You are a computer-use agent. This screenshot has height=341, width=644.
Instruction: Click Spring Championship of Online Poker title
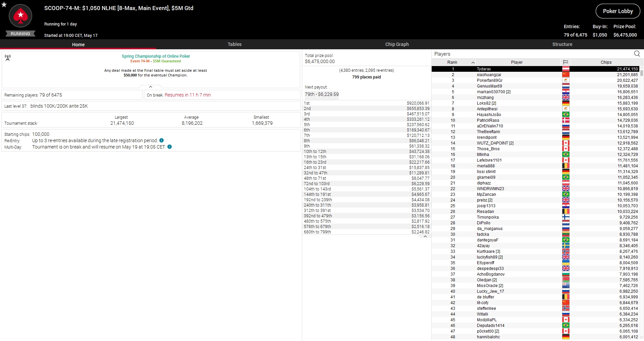(x=156, y=56)
